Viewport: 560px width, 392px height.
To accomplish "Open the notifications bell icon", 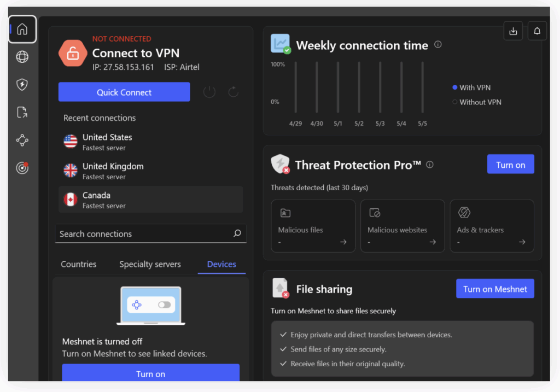I will coord(537,31).
